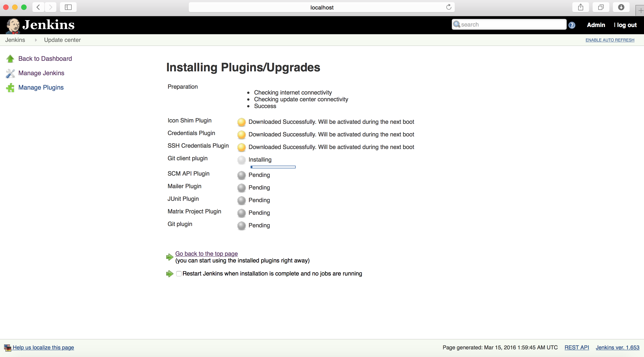This screenshot has width=644, height=357.
Task: Open Manage Jenkins sidebar link
Action: coord(41,73)
